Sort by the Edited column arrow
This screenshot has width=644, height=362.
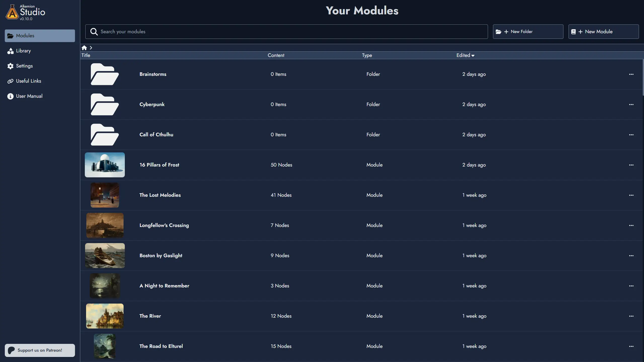pyautogui.click(x=473, y=55)
